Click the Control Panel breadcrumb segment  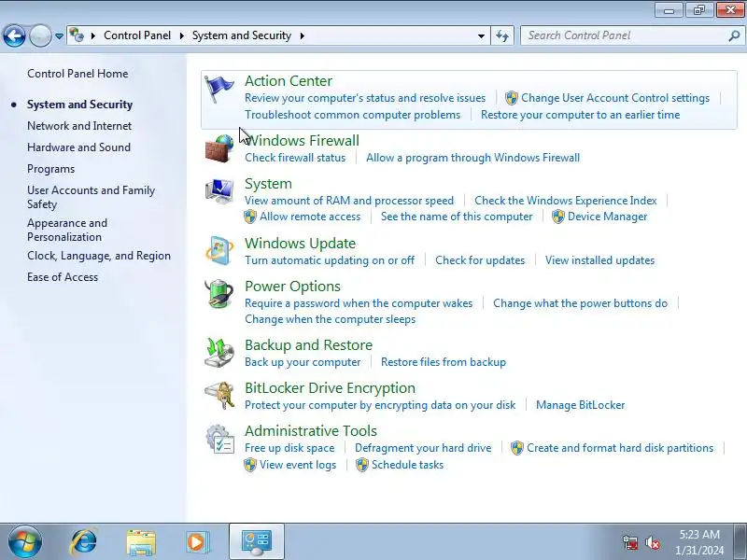(137, 35)
